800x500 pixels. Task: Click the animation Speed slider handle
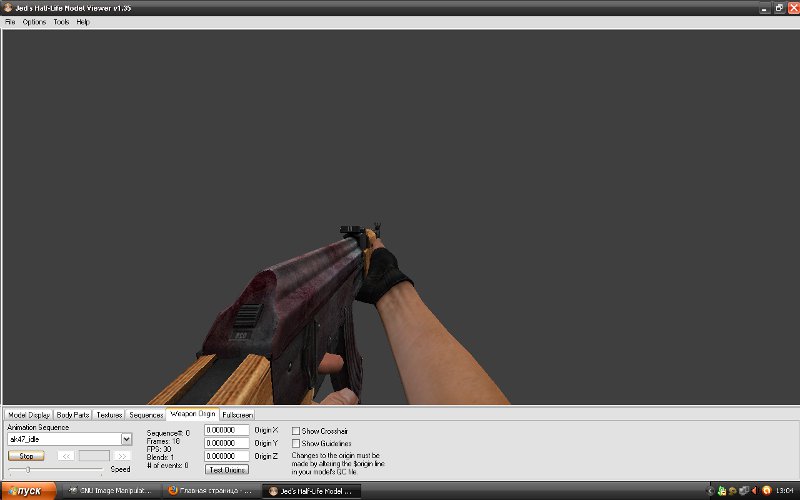click(28, 469)
